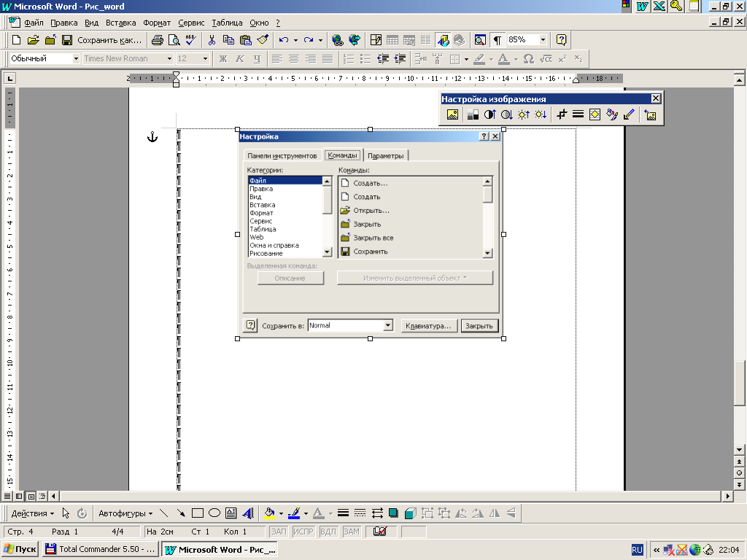Open the style dropdown showing Обычный
This screenshot has height=560, width=747.
(x=76, y=58)
